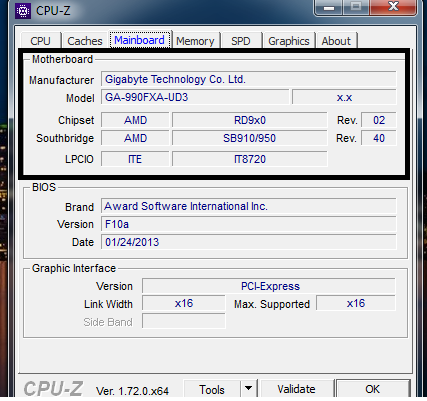Open the Caches tab
Image resolution: width=427 pixels, height=401 pixels.
click(85, 41)
